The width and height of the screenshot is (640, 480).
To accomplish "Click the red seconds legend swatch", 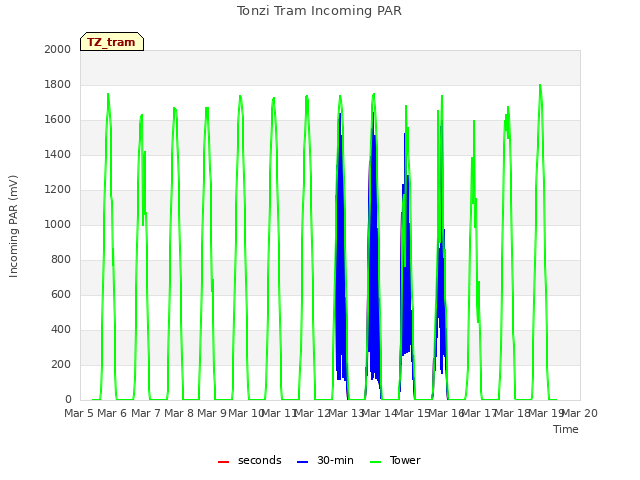I will (x=224, y=462).
